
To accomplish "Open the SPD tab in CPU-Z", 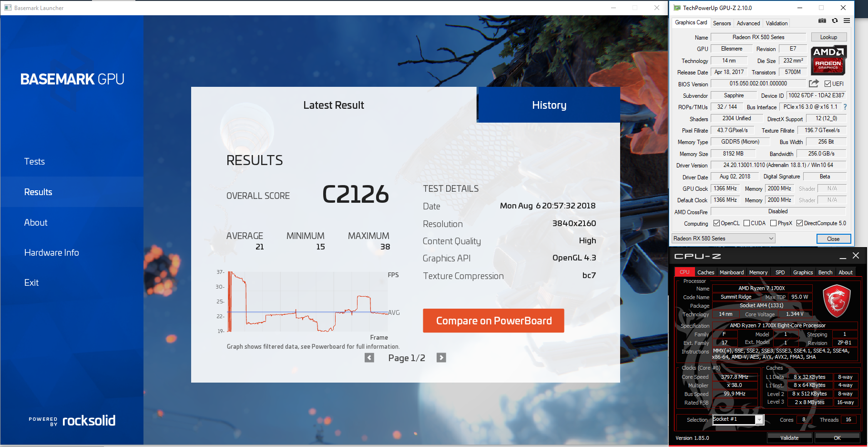I will (x=780, y=272).
